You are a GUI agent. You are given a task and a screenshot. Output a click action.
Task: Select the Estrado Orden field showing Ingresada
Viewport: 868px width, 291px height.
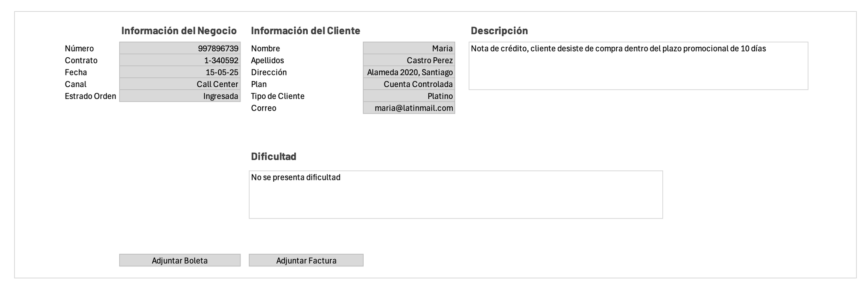pyautogui.click(x=180, y=96)
